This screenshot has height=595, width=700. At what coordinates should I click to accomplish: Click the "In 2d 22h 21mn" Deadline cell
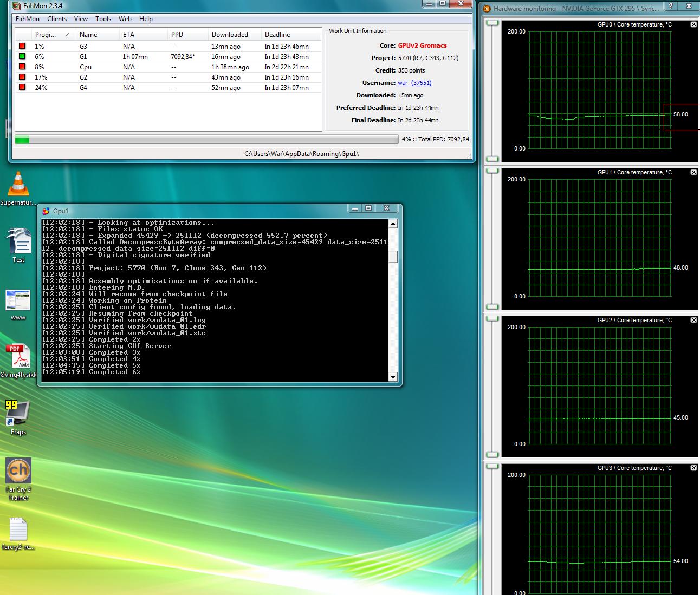point(287,67)
